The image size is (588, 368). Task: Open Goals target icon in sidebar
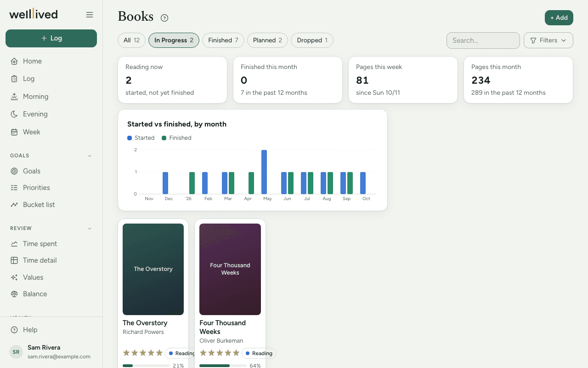(x=14, y=171)
